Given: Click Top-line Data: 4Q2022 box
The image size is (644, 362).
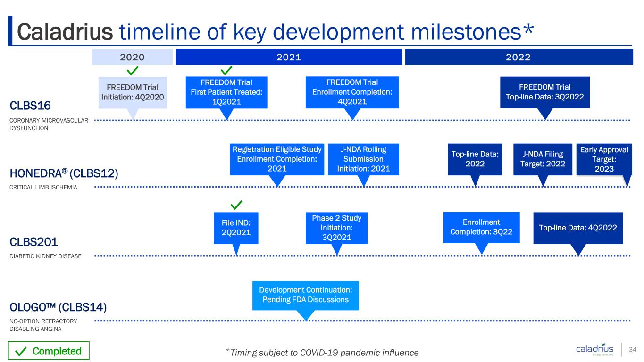Looking at the screenshot, I should [x=578, y=228].
